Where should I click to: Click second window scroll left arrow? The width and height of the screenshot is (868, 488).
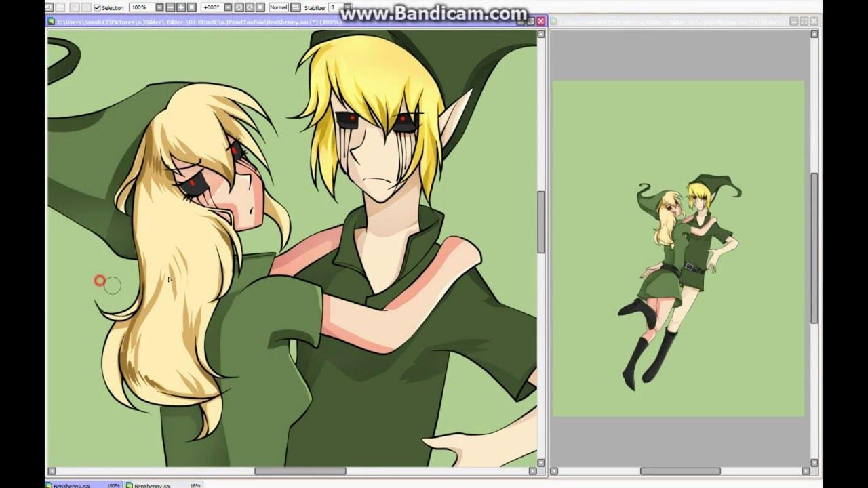pos(554,471)
